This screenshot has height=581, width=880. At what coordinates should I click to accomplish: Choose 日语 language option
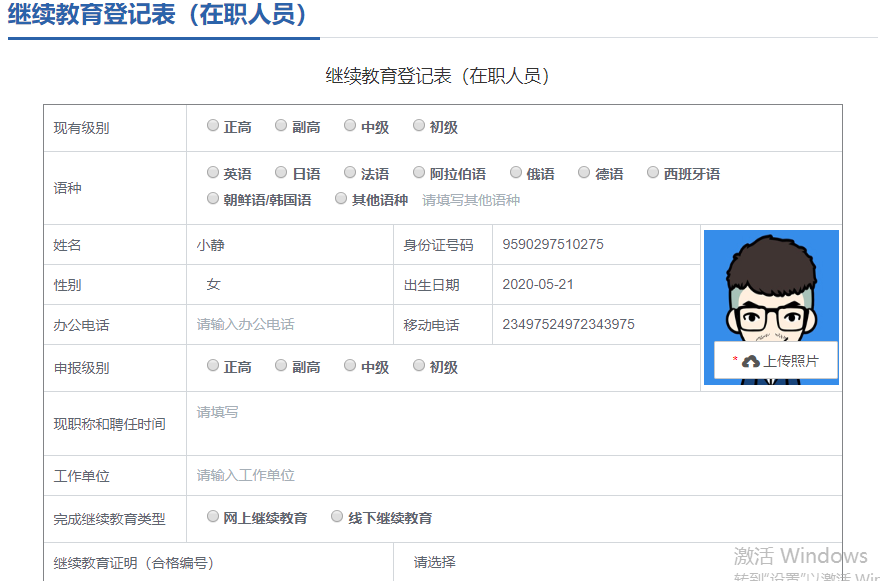pyautogui.click(x=282, y=173)
